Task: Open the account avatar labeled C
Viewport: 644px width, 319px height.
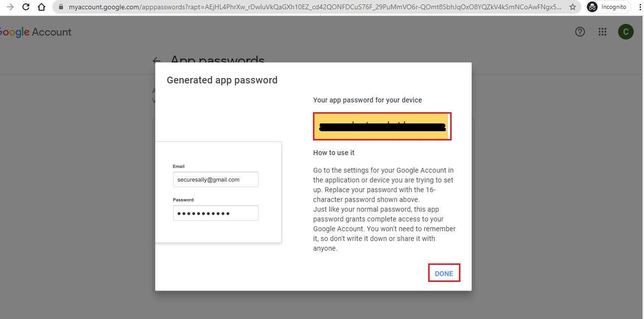Action: point(625,32)
